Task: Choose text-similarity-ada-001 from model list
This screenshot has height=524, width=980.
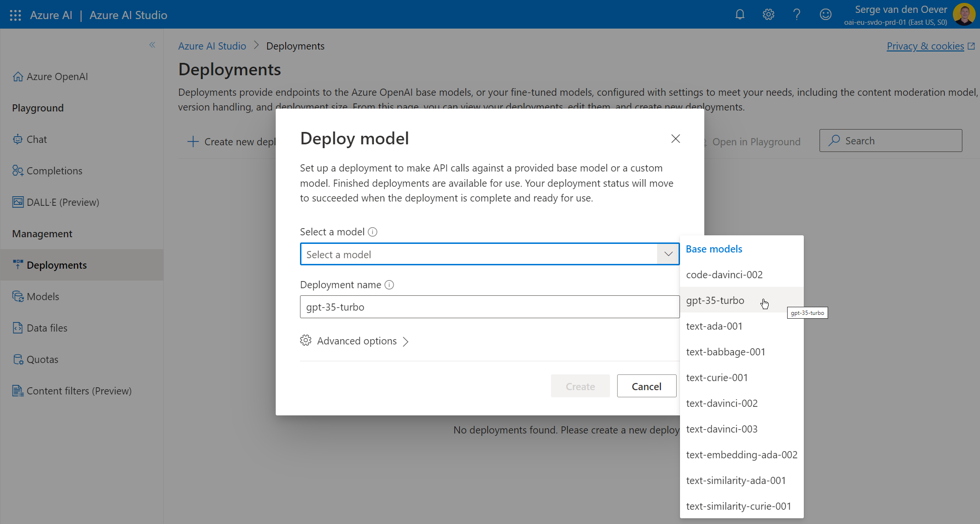Action: click(x=741, y=480)
